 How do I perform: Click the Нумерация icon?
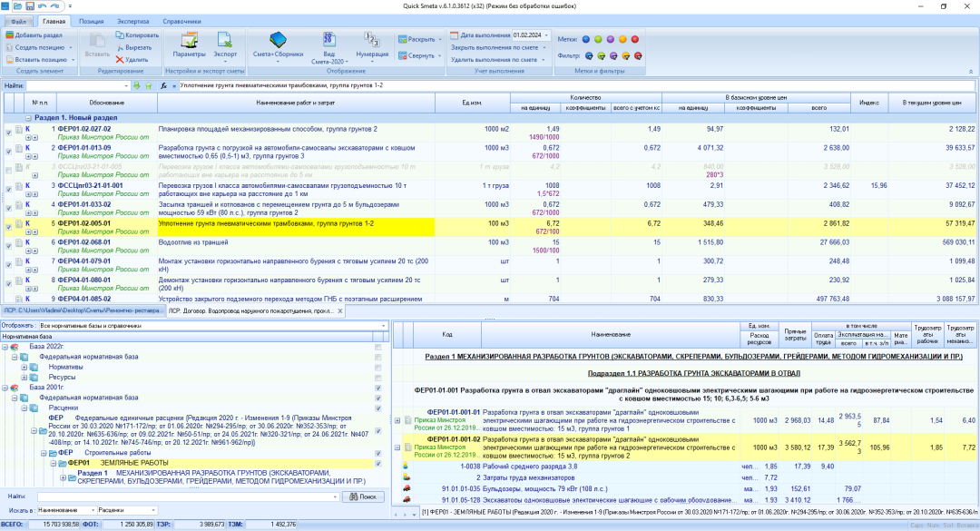[x=372, y=41]
